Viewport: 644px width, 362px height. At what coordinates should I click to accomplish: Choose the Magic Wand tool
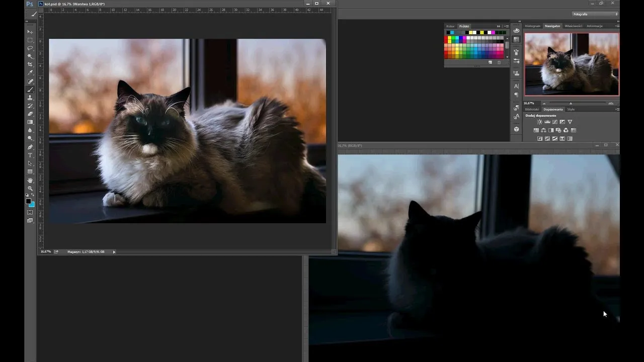[30, 56]
